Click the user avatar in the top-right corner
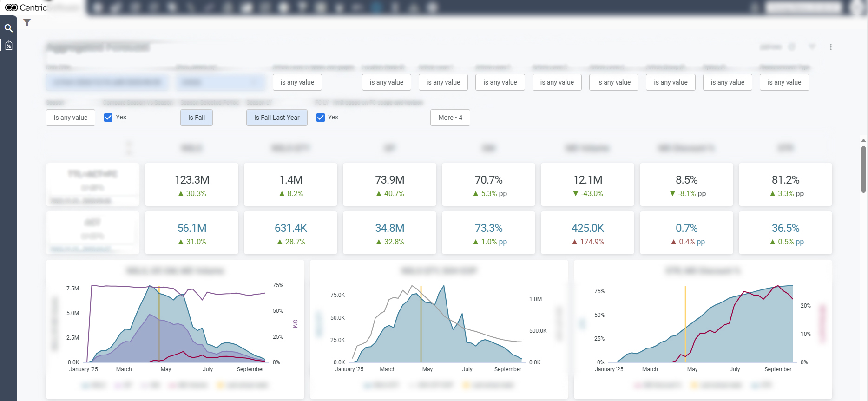The image size is (868, 401). click(x=856, y=7)
